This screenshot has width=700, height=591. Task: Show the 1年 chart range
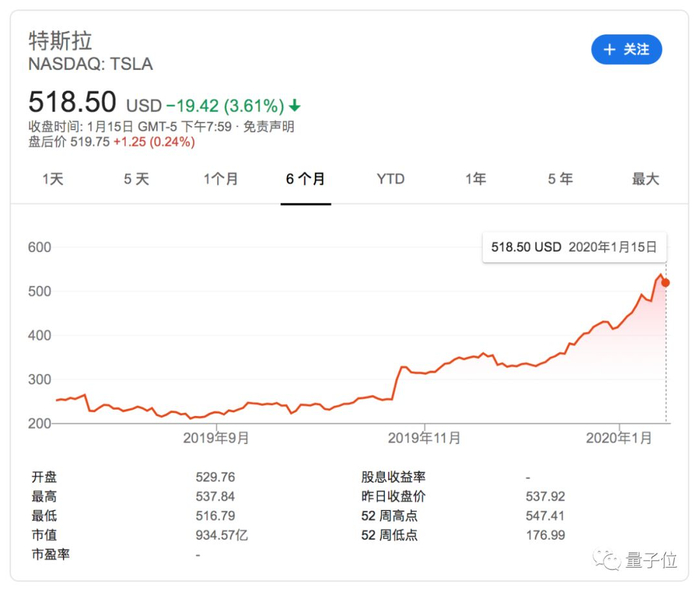[x=475, y=179]
